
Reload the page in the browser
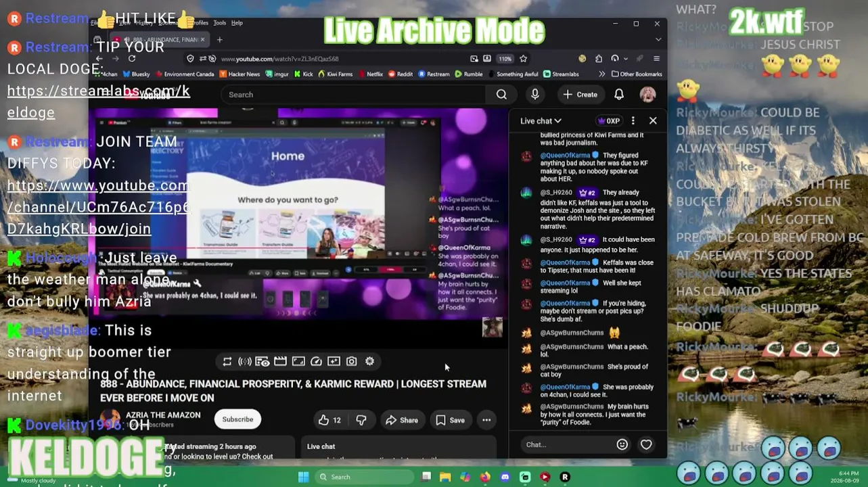[x=132, y=59]
